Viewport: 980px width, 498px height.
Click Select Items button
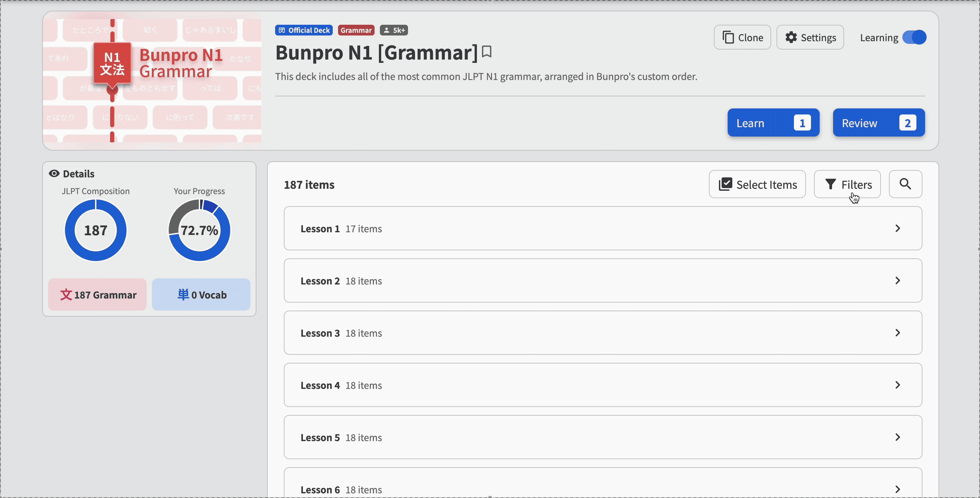pyautogui.click(x=757, y=184)
